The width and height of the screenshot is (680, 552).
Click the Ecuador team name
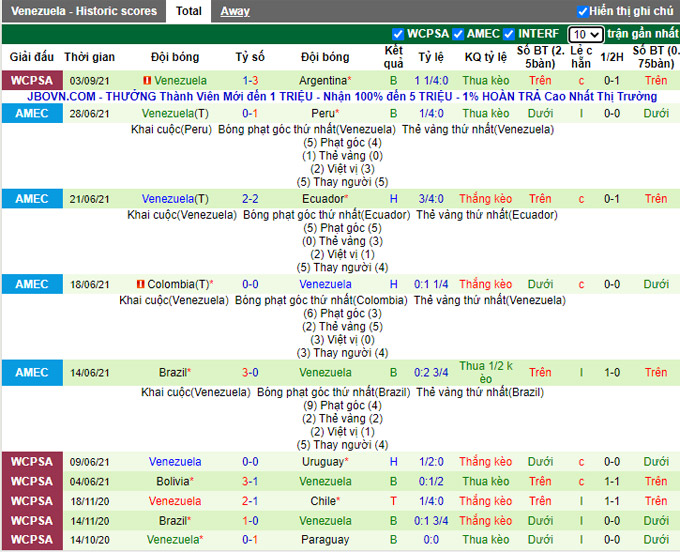tap(323, 199)
